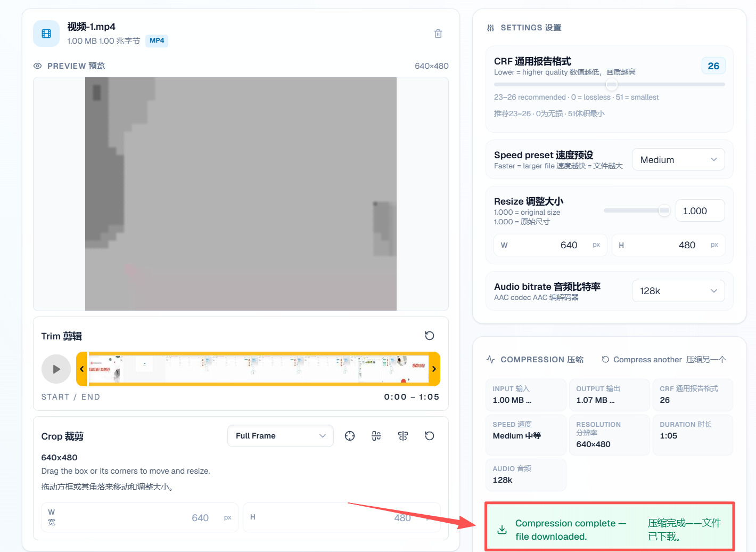Open the Speed preset Medium dropdown
Screen dimensions: 756x552
point(678,160)
